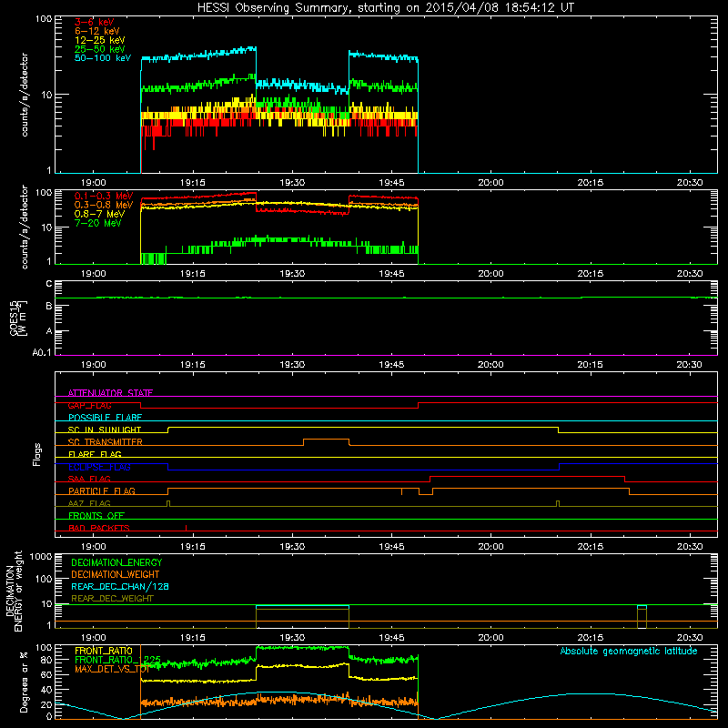Click the DECIMATION_ENERGY legend label

(x=116, y=562)
